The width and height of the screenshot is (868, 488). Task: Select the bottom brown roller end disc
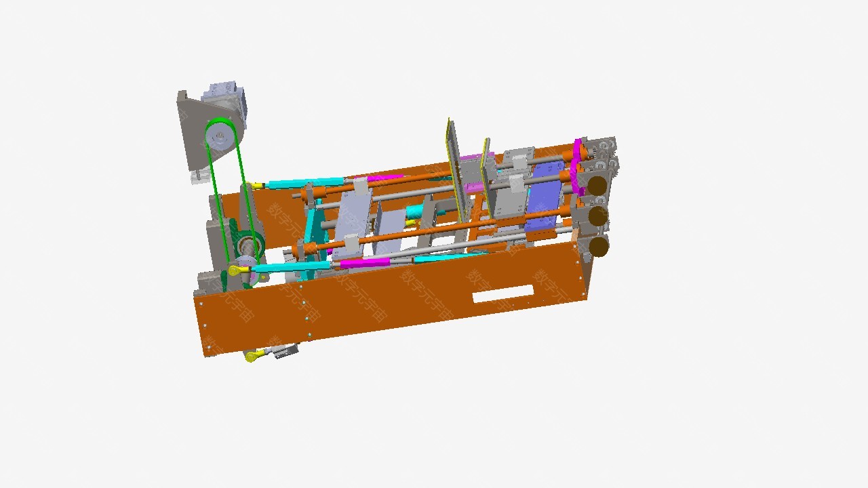[x=598, y=246]
